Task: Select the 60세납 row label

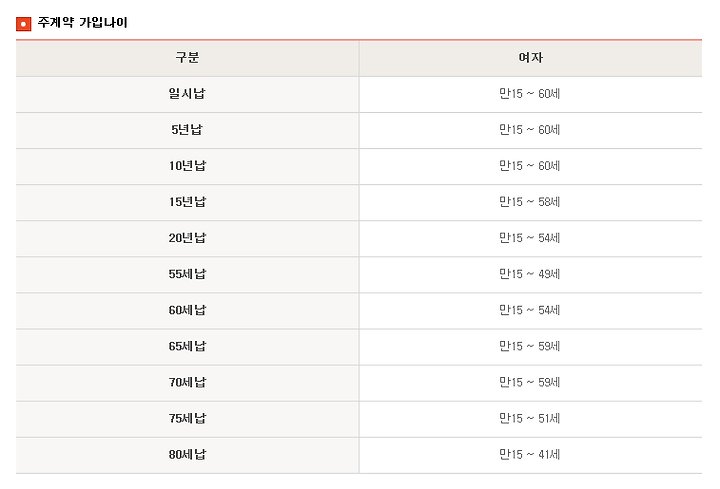Action: click(187, 310)
